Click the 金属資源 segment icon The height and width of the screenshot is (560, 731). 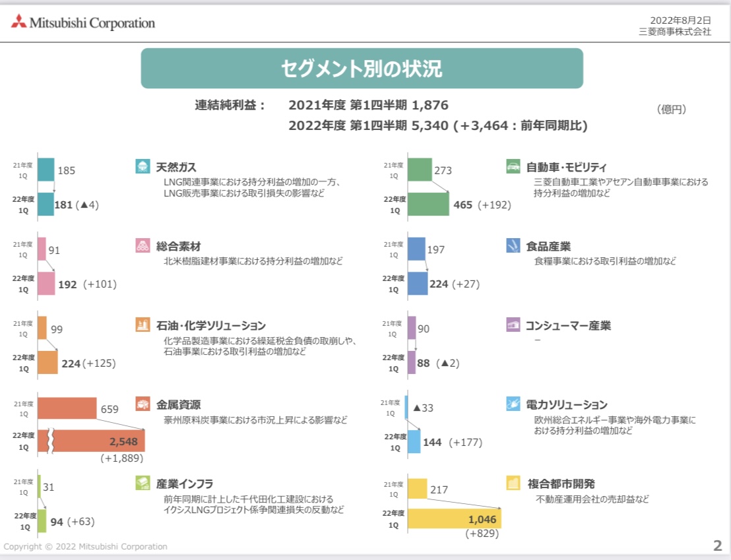(143, 404)
